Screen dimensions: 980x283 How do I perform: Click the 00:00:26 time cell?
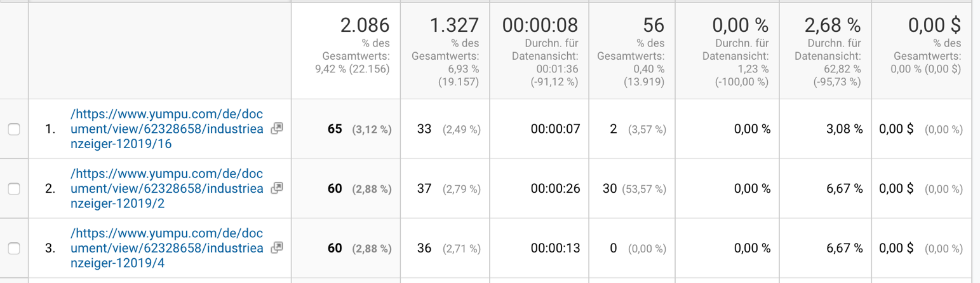pyautogui.click(x=555, y=188)
